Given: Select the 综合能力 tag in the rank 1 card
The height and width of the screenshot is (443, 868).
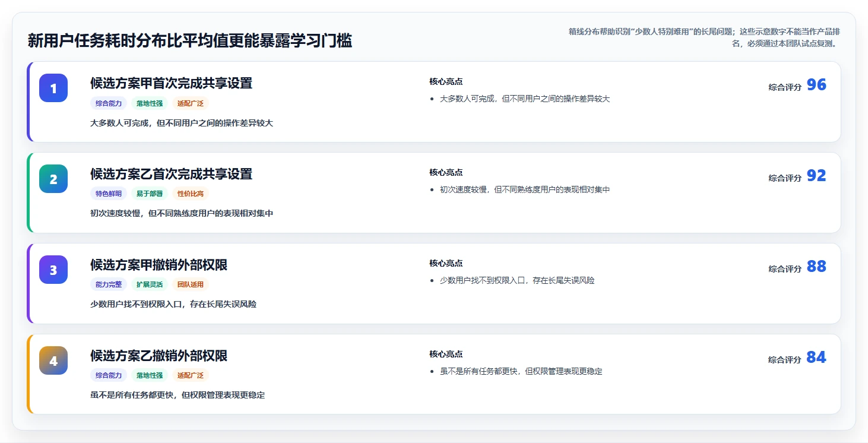Looking at the screenshot, I should coord(109,103).
